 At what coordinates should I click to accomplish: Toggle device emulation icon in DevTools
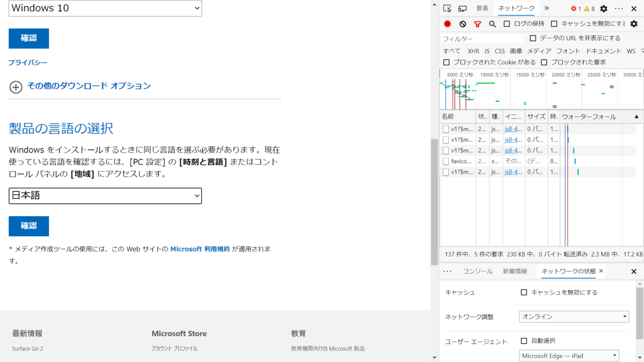pos(462,9)
